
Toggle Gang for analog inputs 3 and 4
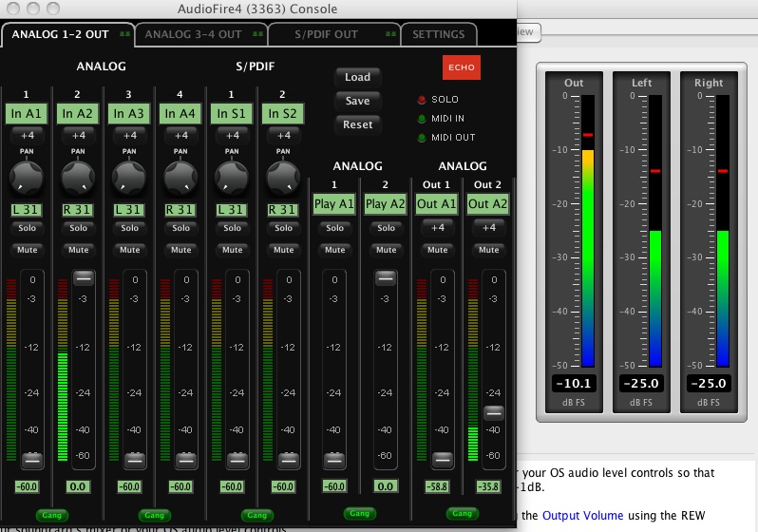pos(154,515)
